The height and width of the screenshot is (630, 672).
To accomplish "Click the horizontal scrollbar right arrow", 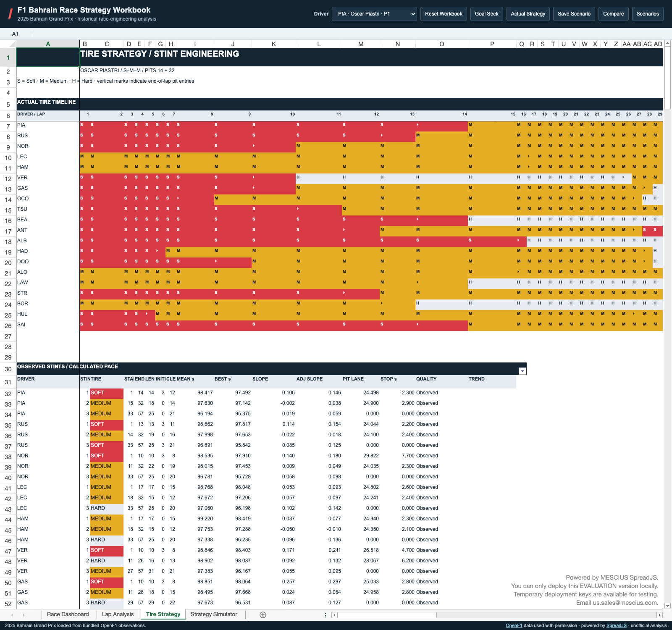I will tap(659, 615).
